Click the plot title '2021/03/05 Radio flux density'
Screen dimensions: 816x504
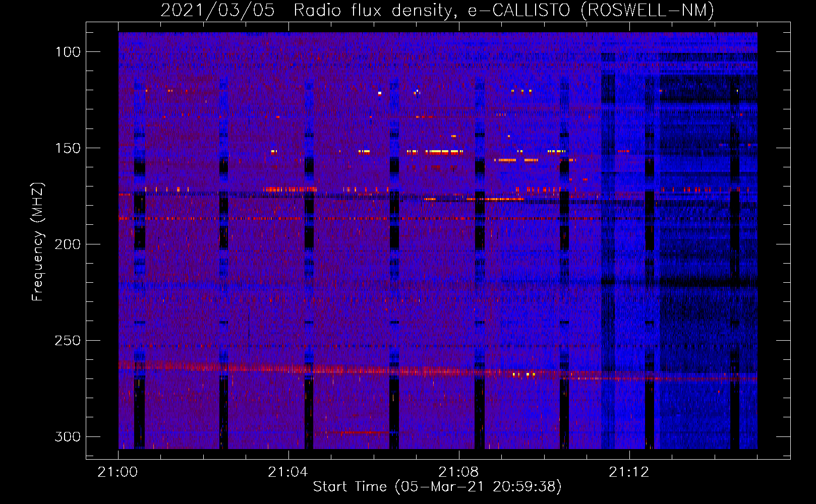click(437, 10)
